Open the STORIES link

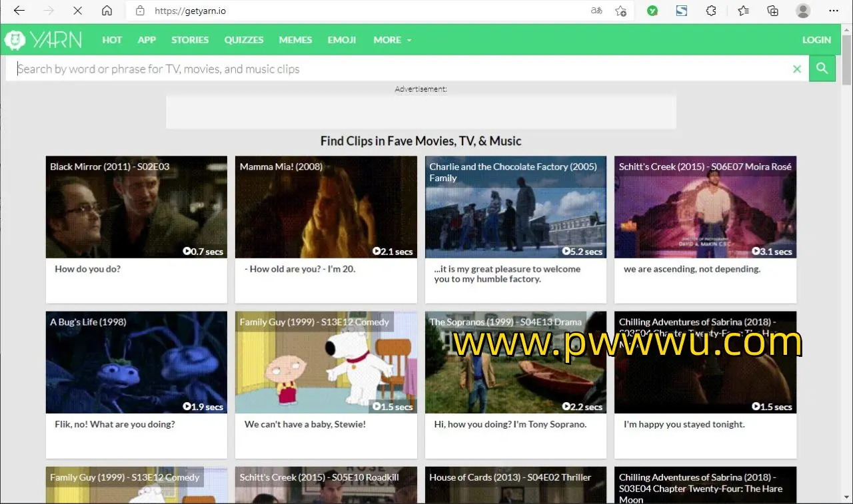[x=190, y=40]
